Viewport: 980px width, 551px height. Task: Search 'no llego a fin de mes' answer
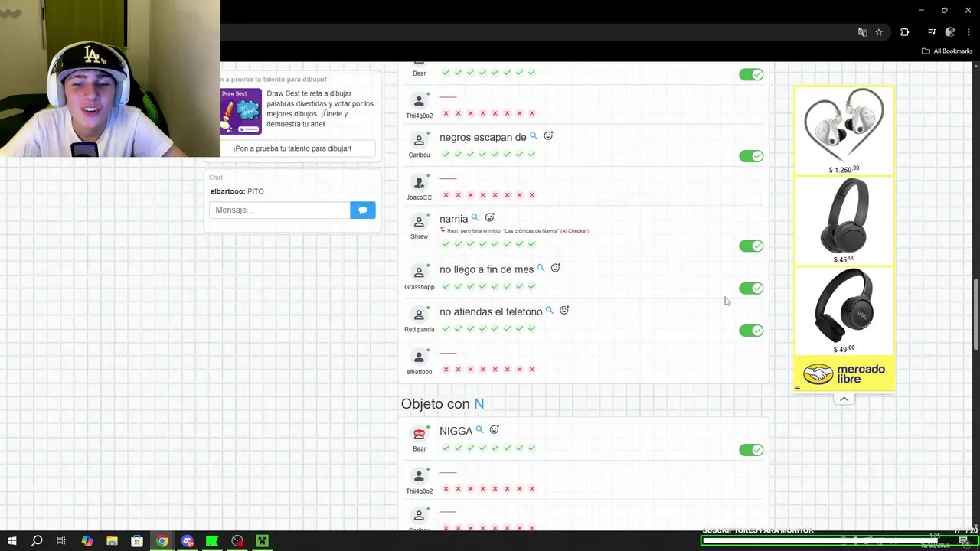click(541, 268)
